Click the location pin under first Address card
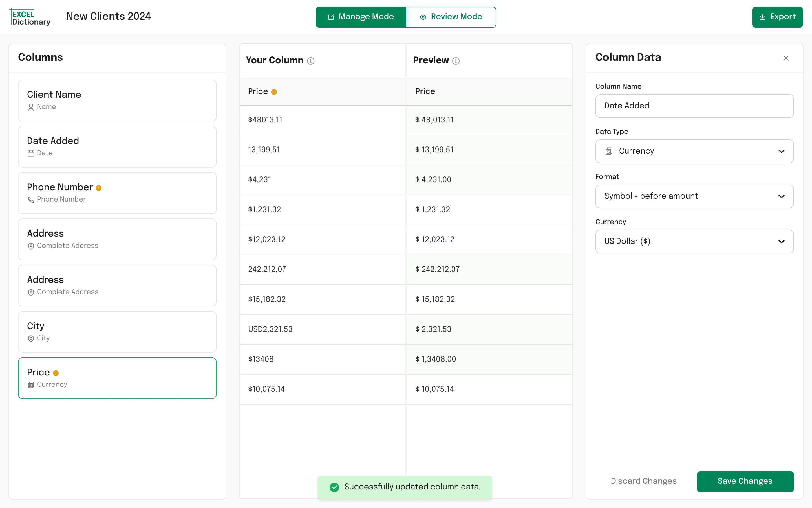812x508 pixels. tap(31, 246)
